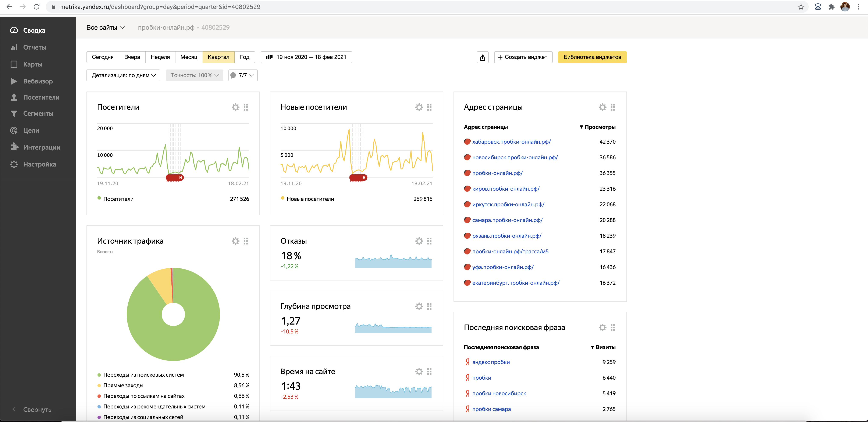Open Детализация: по дням dropdown

click(123, 75)
